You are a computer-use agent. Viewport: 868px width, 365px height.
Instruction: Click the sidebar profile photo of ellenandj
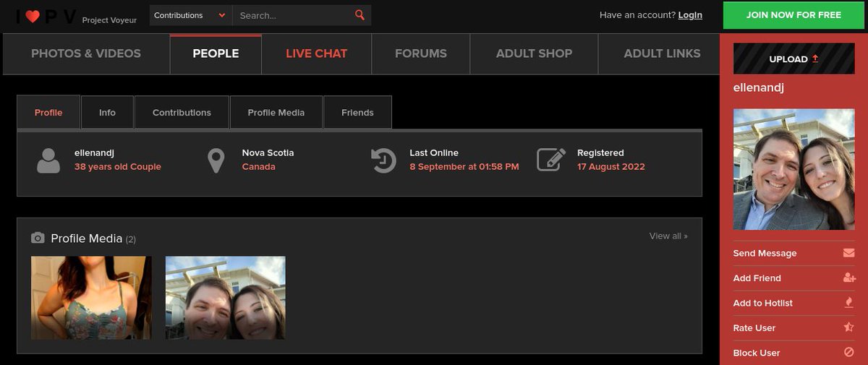[793, 169]
